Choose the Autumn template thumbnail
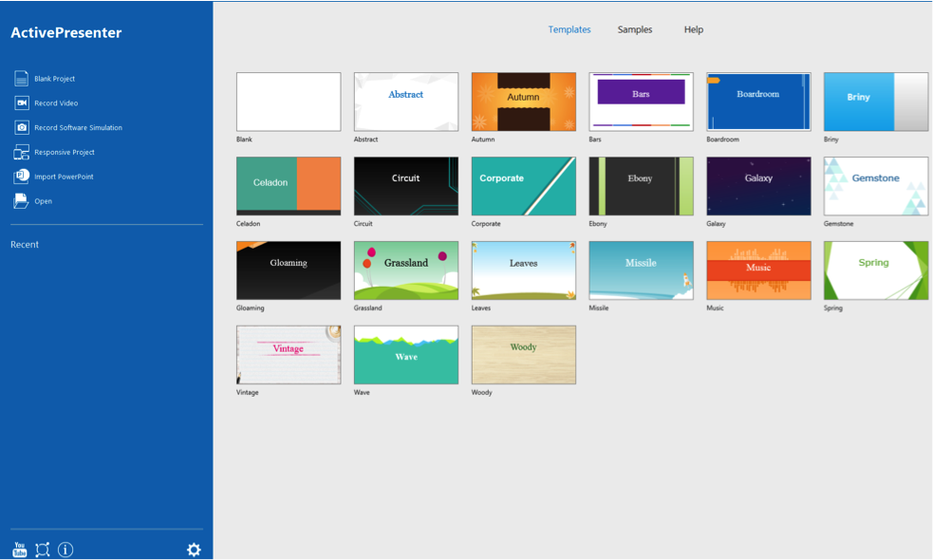The image size is (933, 560). (x=523, y=102)
